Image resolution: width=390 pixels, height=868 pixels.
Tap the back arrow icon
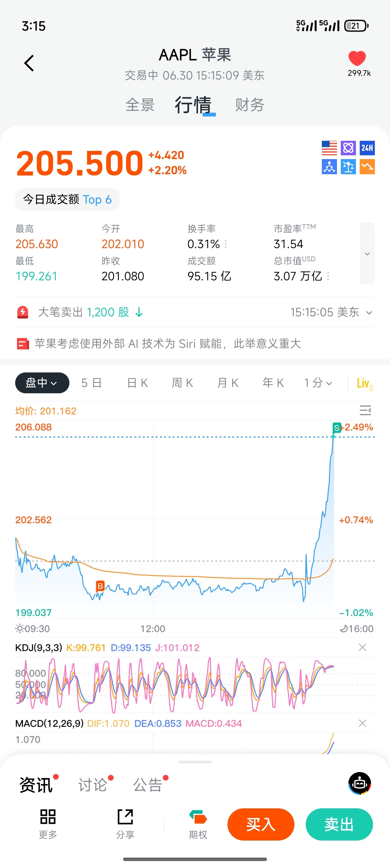[29, 63]
